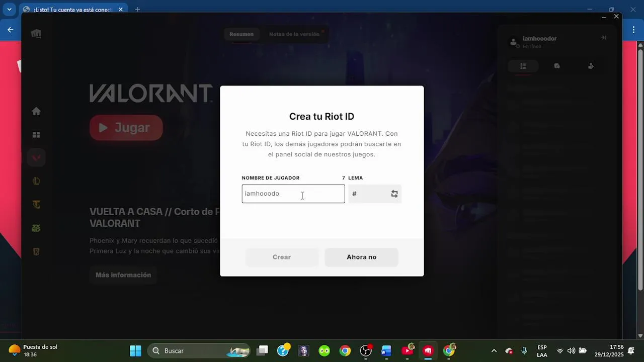Open the Wi-Fi network tray icon

click(559, 351)
